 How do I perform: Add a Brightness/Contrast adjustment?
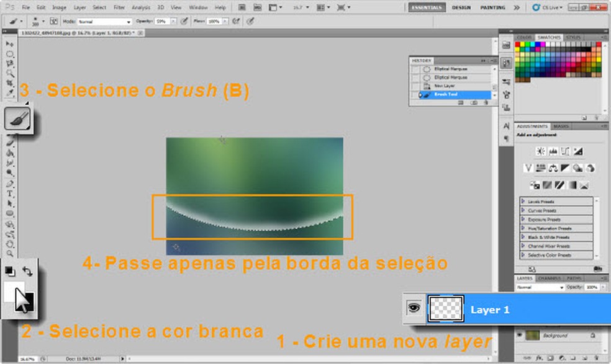pyautogui.click(x=540, y=151)
